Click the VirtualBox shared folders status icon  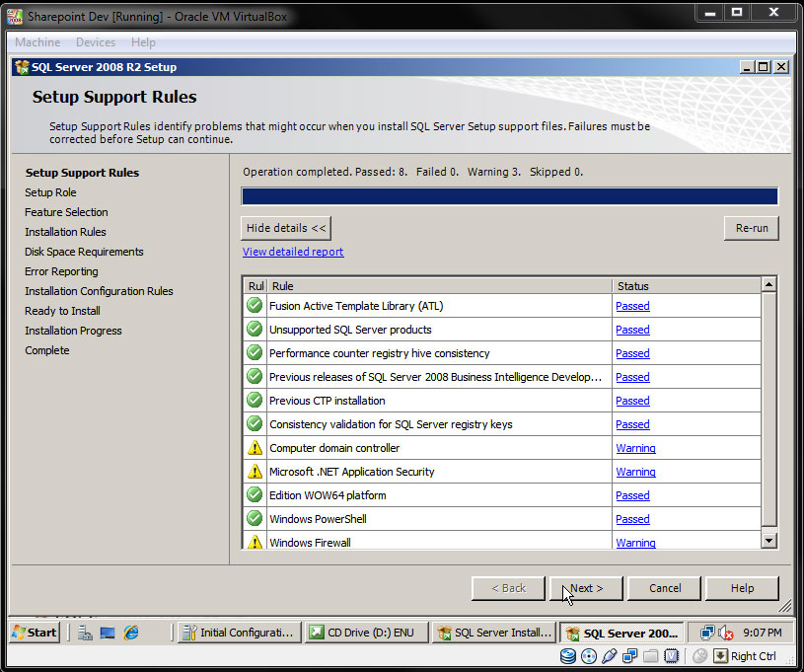650,655
